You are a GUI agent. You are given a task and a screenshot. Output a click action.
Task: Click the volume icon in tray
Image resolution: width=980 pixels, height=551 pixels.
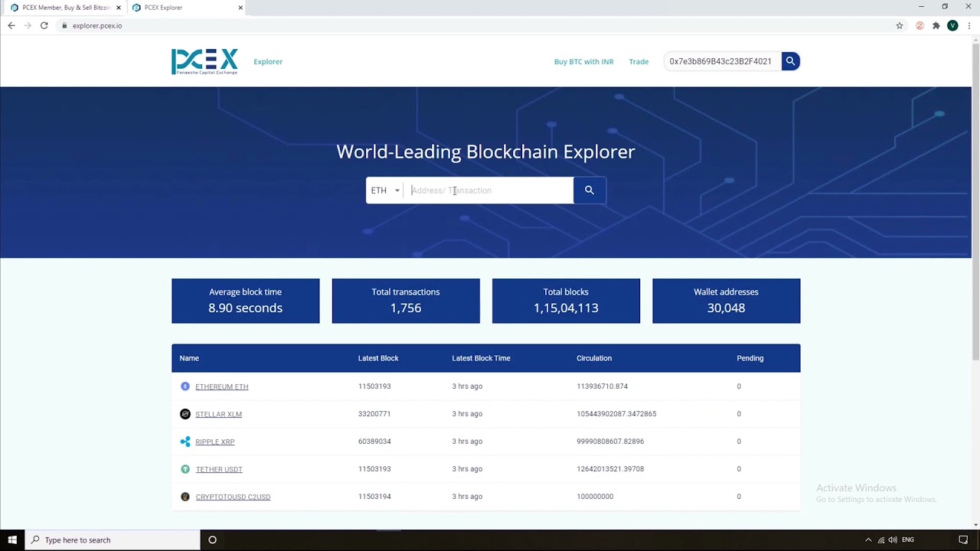[x=893, y=540]
